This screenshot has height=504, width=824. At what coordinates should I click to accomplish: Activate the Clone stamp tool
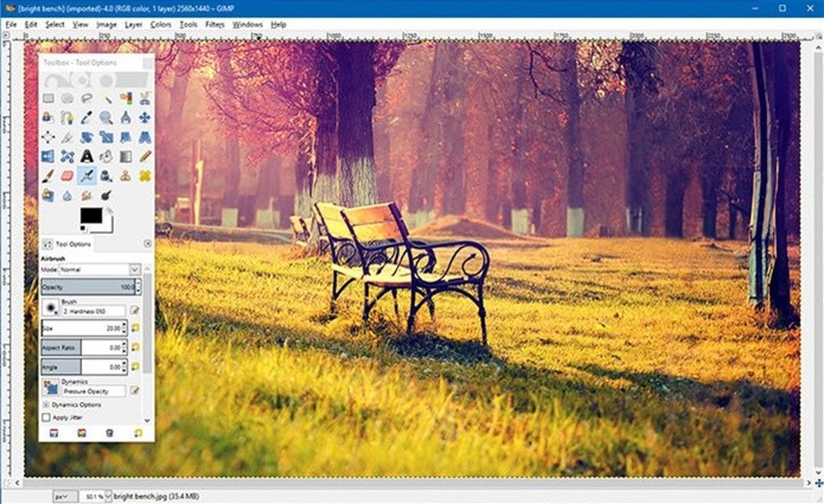tap(126, 175)
